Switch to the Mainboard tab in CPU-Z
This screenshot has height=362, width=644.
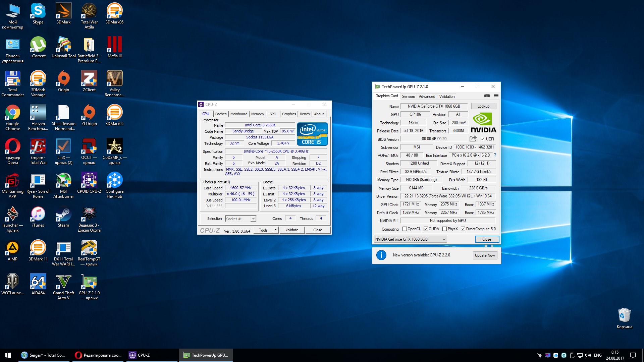tap(238, 114)
